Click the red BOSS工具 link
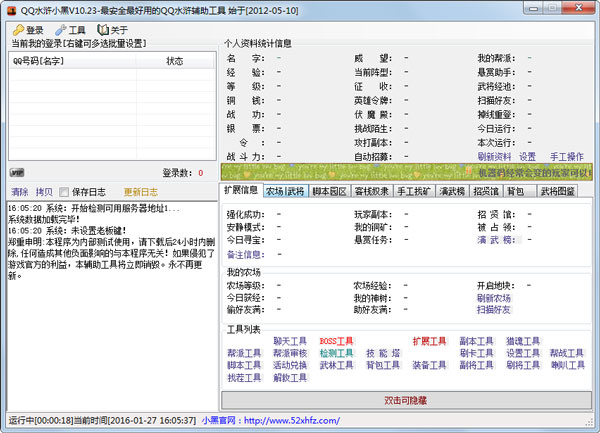 pyautogui.click(x=336, y=341)
